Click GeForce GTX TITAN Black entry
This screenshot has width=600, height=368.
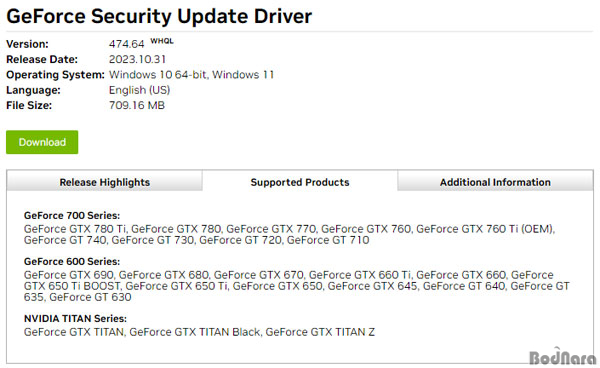pyautogui.click(x=195, y=332)
